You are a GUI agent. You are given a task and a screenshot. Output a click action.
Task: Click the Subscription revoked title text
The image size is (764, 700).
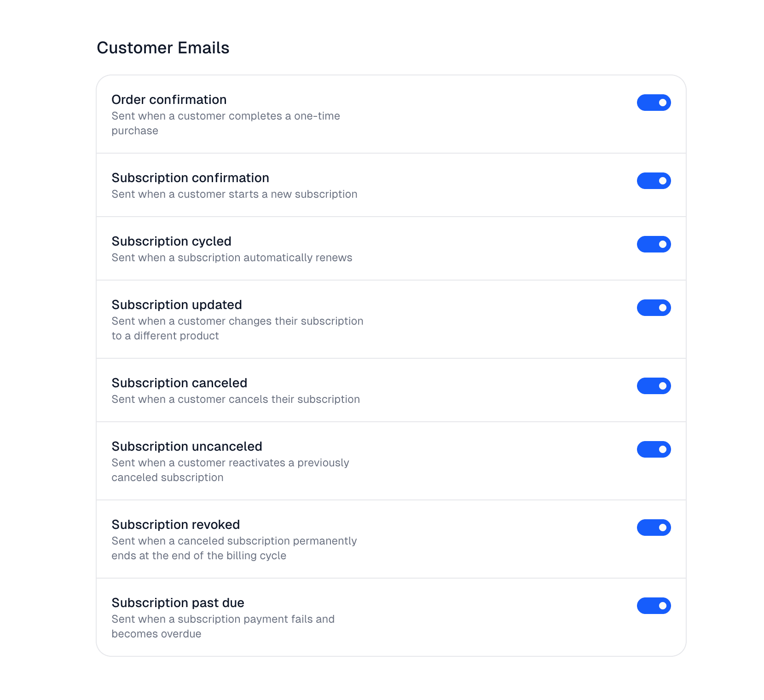pyautogui.click(x=175, y=525)
